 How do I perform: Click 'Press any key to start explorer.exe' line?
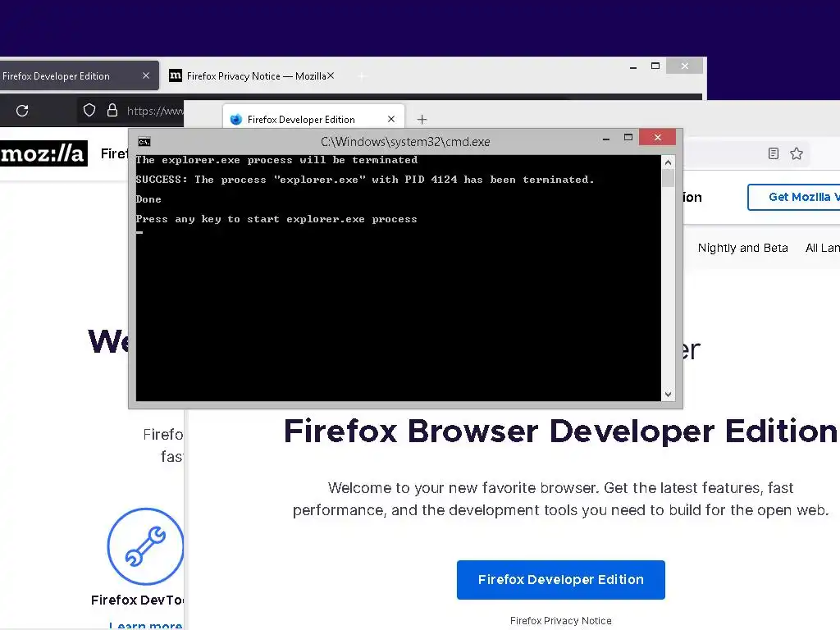[x=276, y=218]
